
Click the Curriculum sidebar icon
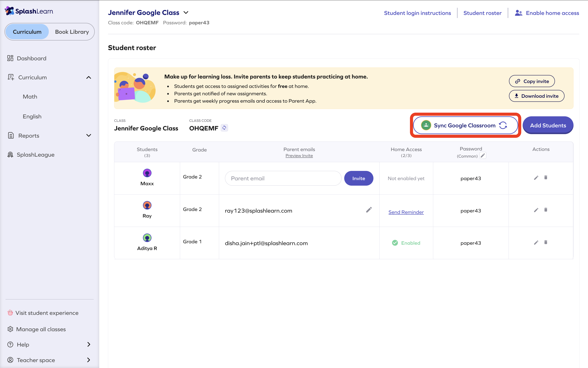pyautogui.click(x=11, y=77)
